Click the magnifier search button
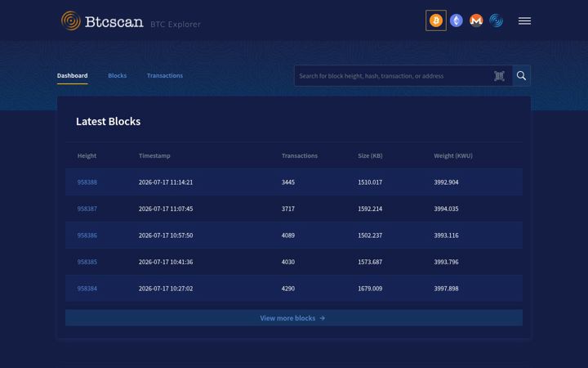This screenshot has height=368, width=588. 521,76
